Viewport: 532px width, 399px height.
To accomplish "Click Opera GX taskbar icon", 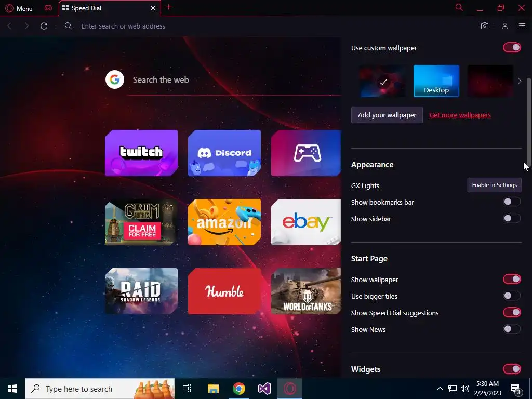I will point(290,389).
